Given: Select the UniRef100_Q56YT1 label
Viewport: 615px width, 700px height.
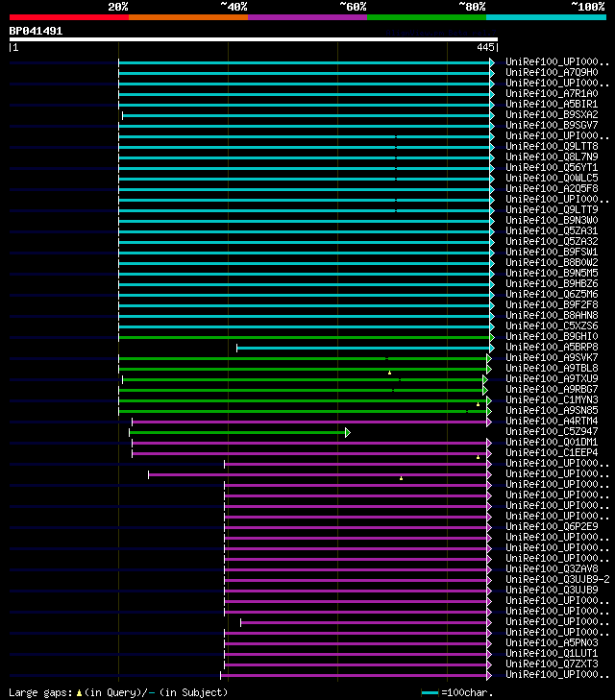Looking at the screenshot, I should tap(552, 167).
